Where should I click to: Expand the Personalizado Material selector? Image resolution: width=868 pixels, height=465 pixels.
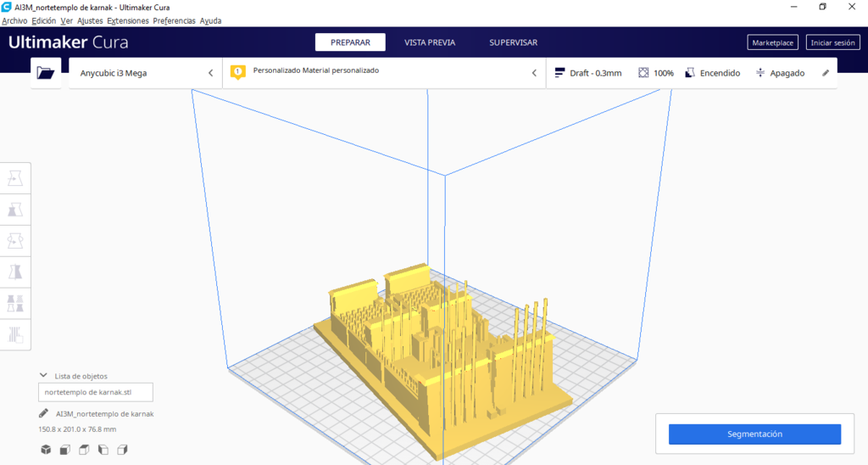[x=384, y=73]
